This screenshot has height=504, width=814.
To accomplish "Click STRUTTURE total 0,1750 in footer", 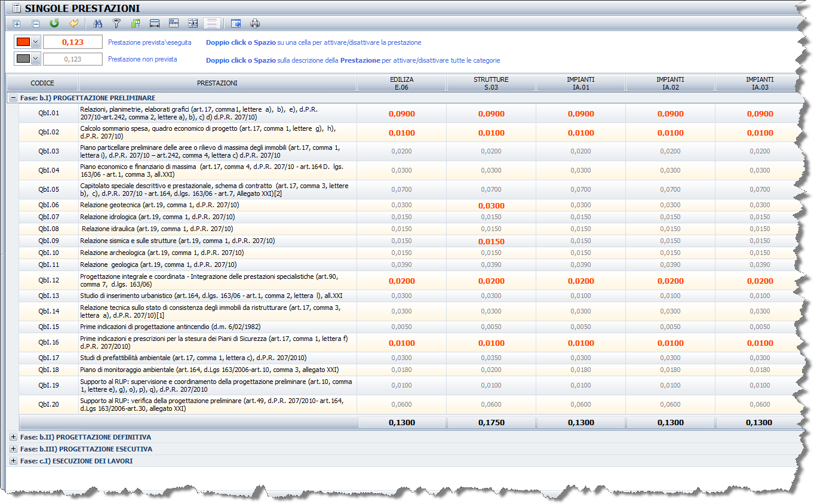I will (491, 423).
